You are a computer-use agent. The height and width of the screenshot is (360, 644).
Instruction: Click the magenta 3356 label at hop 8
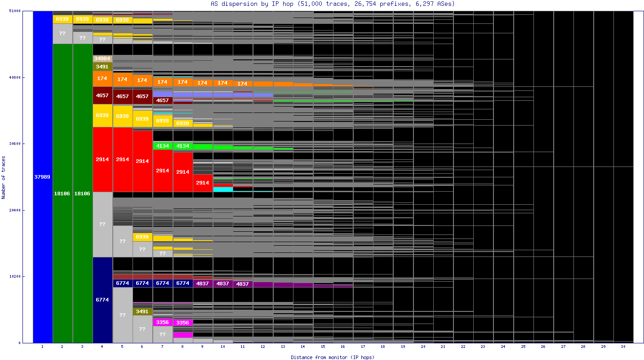[x=182, y=323]
